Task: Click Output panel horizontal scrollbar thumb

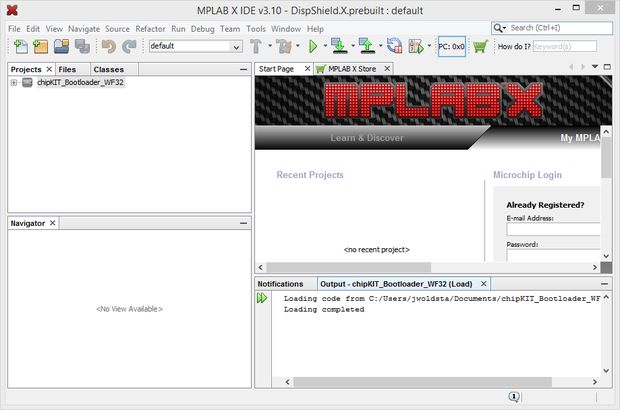Action: click(422, 382)
